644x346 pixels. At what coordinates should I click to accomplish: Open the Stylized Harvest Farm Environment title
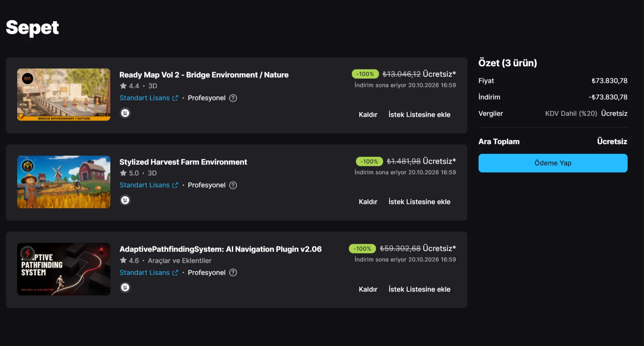183,162
